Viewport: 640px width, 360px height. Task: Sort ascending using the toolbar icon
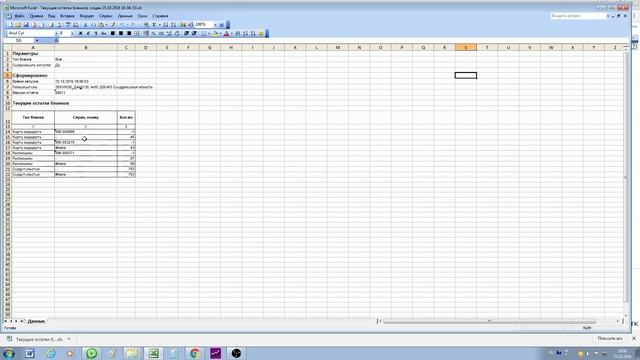point(166,25)
